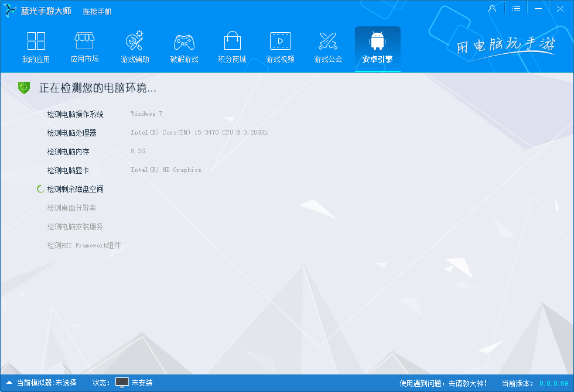This screenshot has width=574, height=392.
Task: Click the user account icon
Action: pos(492,9)
